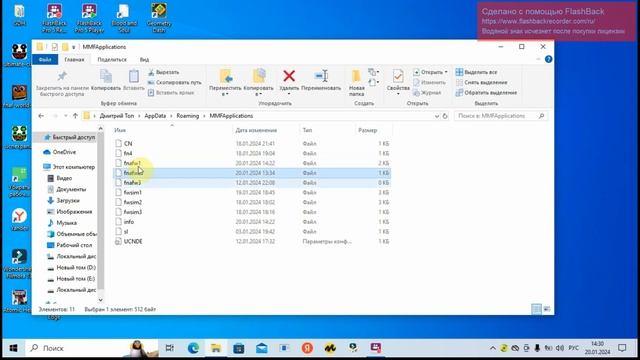Click AppData in the address bar
Viewport: 640px width, 360px height.
(155, 116)
